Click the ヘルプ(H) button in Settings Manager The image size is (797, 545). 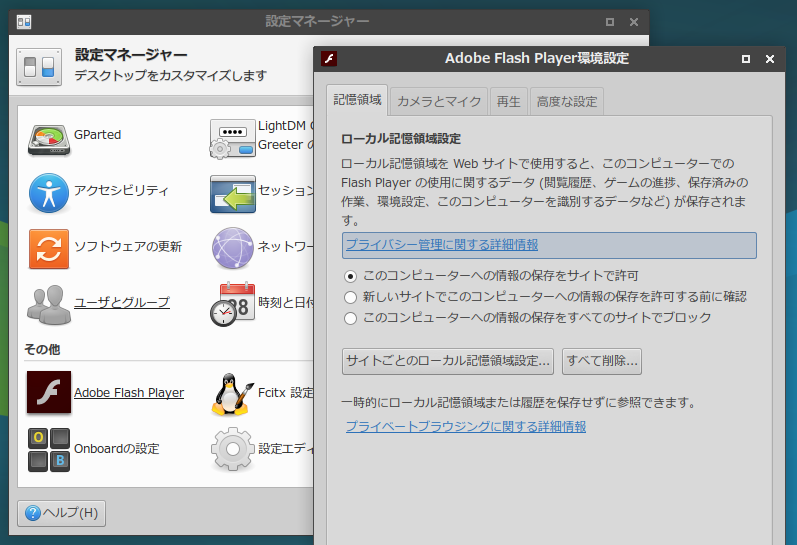62,513
